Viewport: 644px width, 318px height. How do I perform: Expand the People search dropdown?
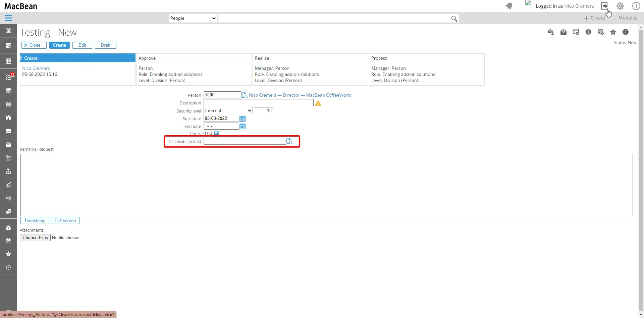point(193,18)
